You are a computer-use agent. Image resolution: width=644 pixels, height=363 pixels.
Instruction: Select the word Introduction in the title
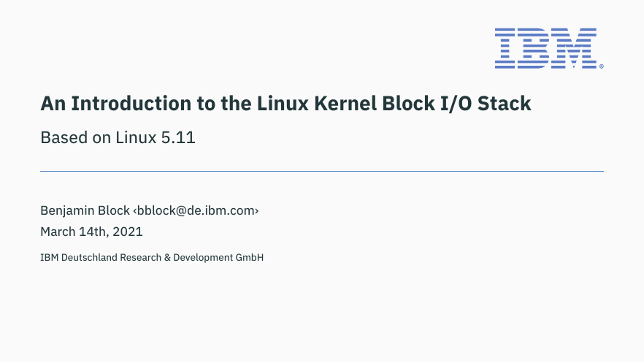131,104
